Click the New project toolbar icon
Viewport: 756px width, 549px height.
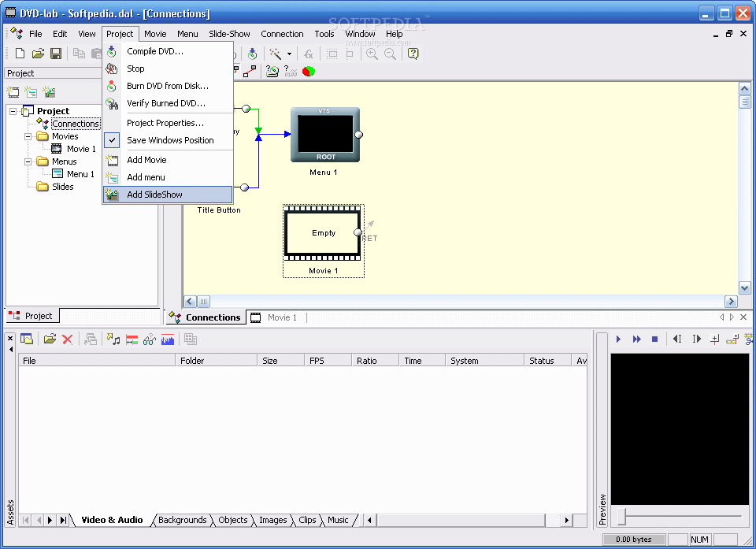point(20,54)
